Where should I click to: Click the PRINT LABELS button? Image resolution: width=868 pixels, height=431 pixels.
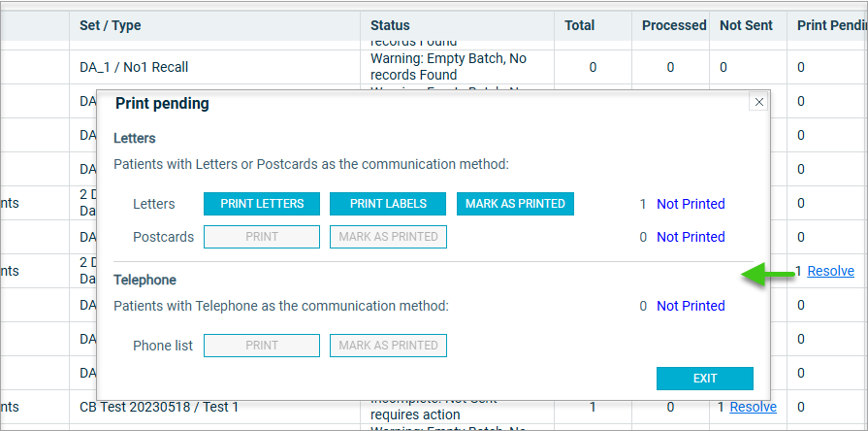point(388,204)
